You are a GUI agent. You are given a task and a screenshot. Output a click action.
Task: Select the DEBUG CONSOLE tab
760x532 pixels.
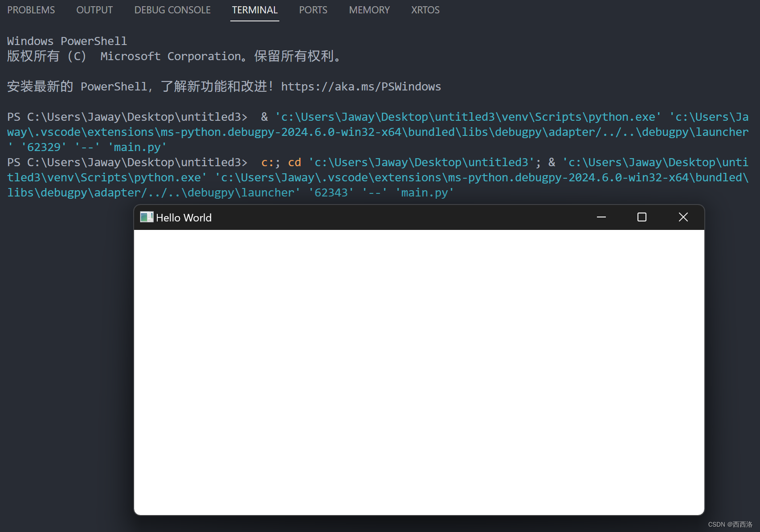(x=172, y=10)
